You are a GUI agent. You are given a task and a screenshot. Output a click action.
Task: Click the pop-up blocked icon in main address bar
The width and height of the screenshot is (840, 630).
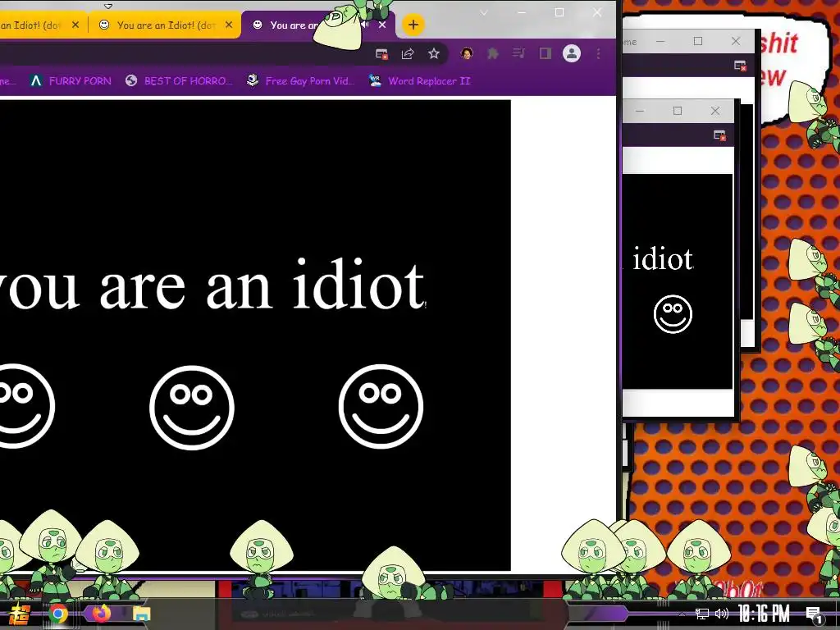pyautogui.click(x=381, y=53)
